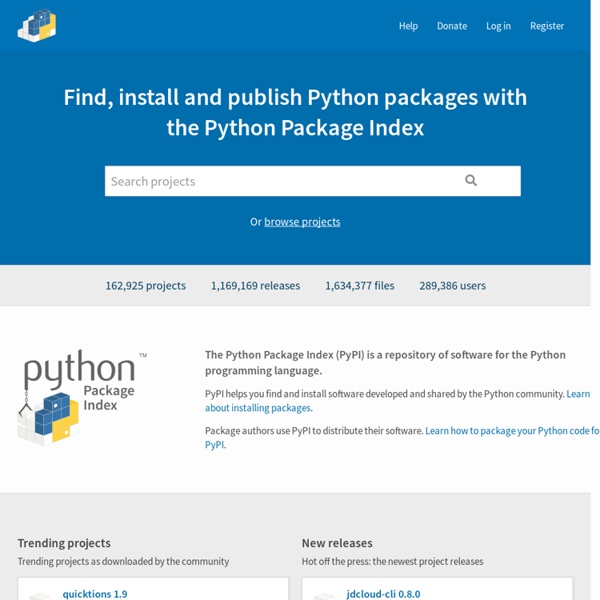This screenshot has height=600, width=600.
Task: Focus the Search projects input field
Action: 280,181
